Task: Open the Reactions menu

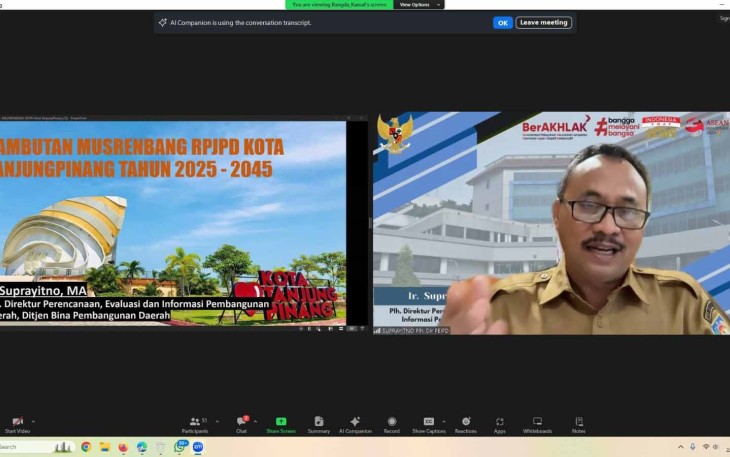Action: coord(466,425)
